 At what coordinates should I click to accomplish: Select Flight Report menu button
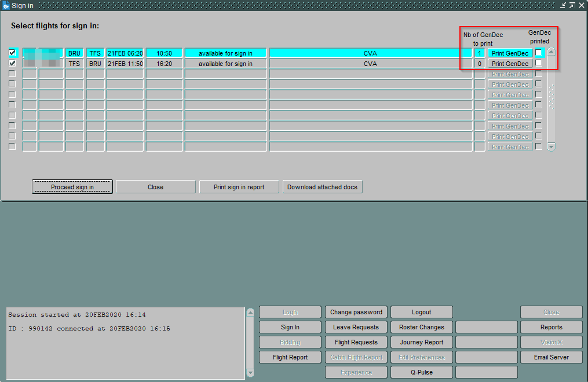click(290, 357)
